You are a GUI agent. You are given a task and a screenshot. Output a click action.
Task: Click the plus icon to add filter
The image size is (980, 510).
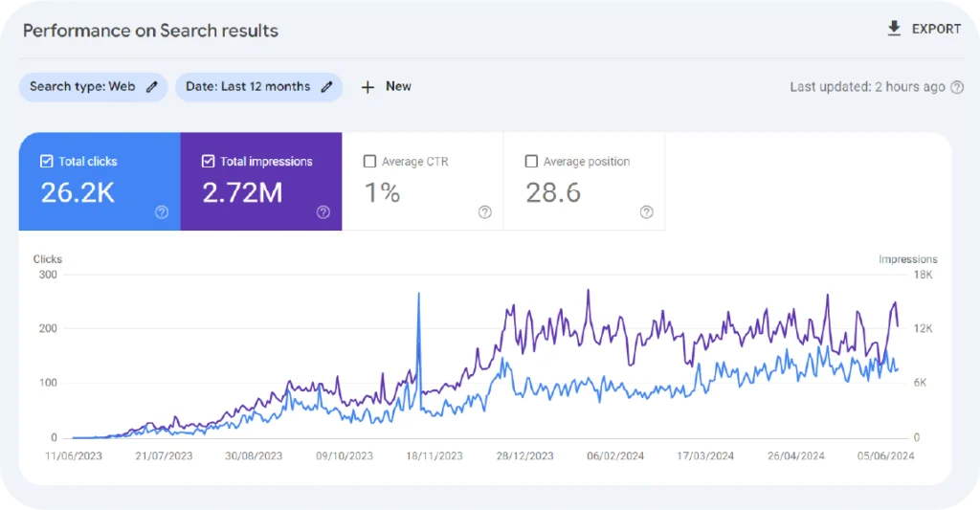coord(367,87)
